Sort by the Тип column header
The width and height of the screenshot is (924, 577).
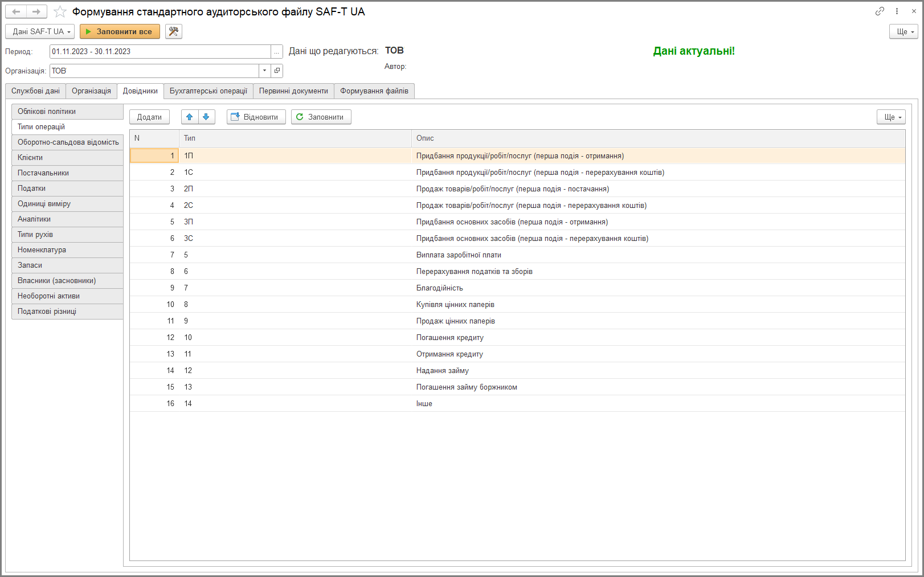[295, 138]
